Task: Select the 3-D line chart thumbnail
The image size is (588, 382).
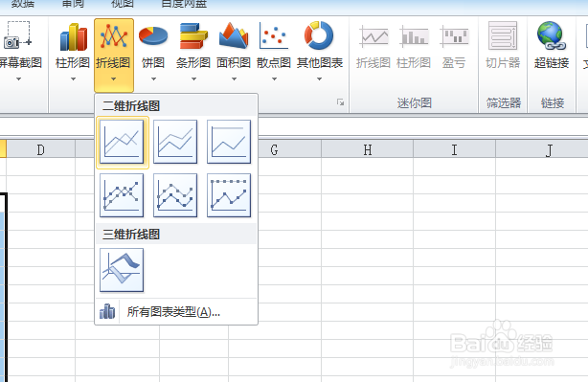Action: [122, 270]
